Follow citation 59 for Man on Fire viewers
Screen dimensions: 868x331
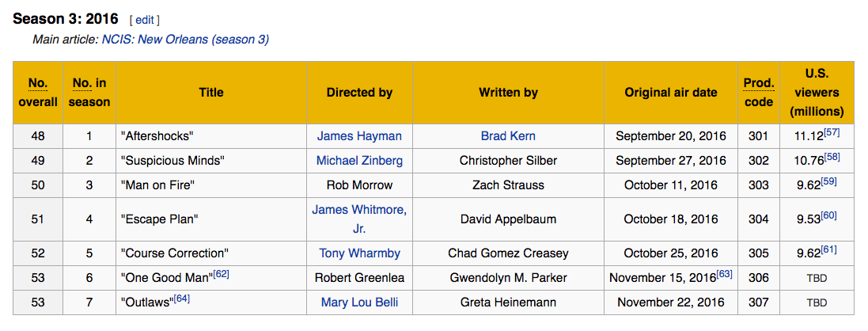coord(828,181)
